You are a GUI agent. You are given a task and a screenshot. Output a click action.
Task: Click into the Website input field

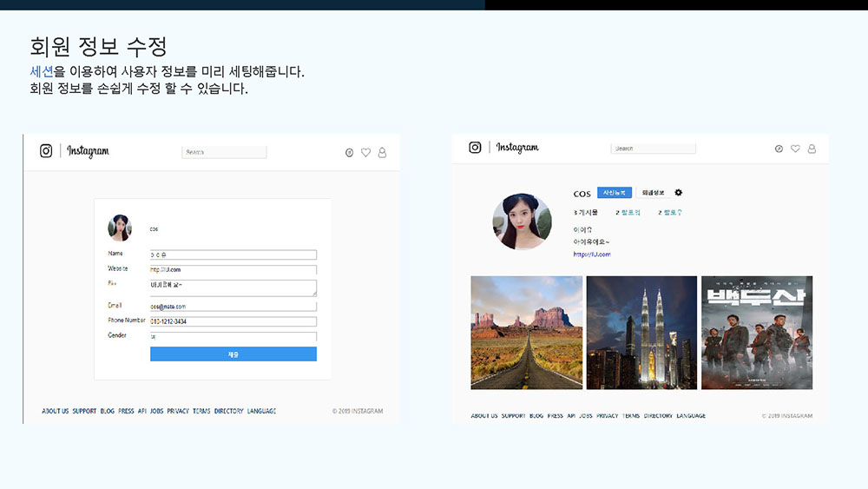pyautogui.click(x=233, y=270)
